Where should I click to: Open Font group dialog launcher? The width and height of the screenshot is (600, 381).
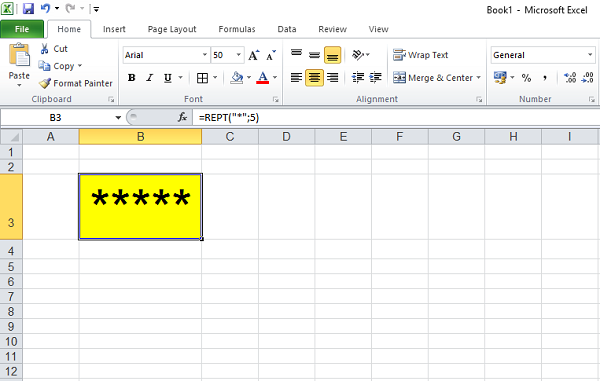[x=276, y=99]
